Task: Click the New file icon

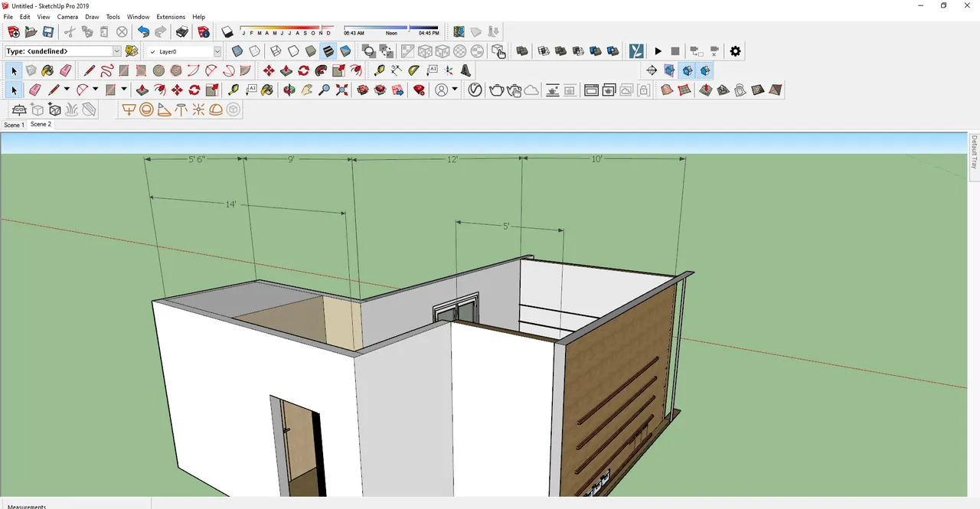Action: pos(14,32)
